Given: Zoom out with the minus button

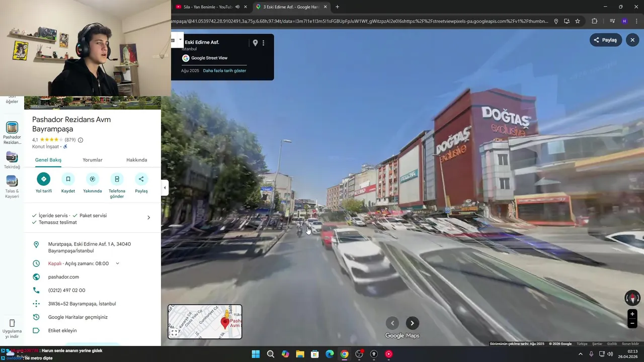Looking at the screenshot, I should (632, 324).
